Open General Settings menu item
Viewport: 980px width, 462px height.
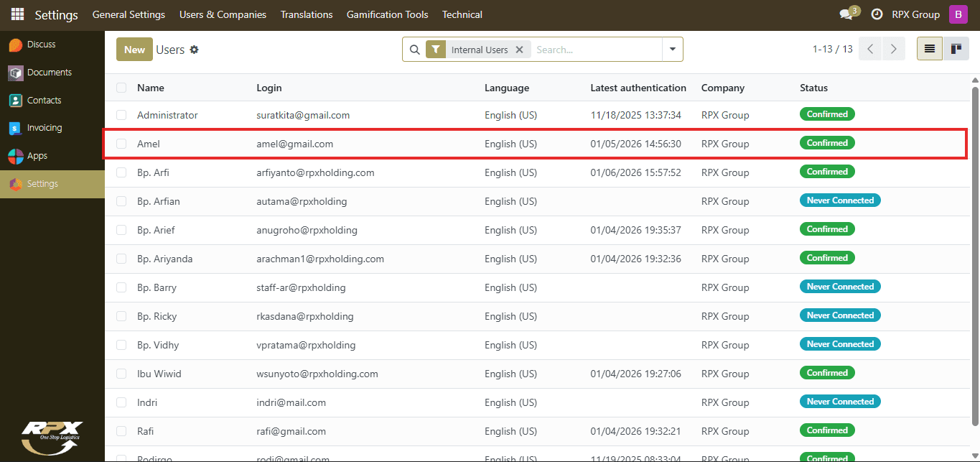[x=129, y=14]
